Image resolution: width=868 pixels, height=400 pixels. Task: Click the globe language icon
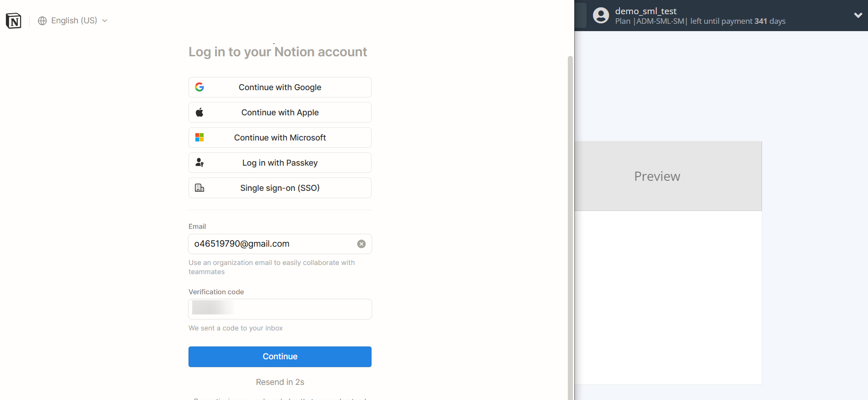pyautogui.click(x=42, y=20)
